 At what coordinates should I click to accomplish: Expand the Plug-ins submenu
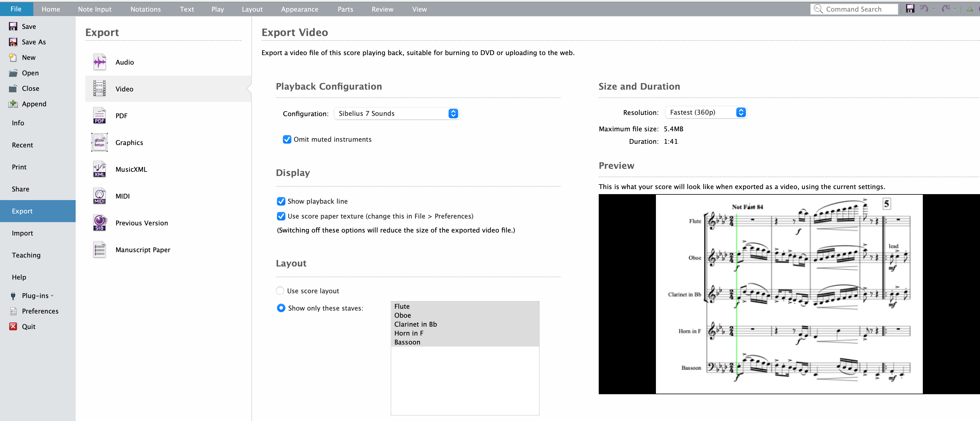click(35, 295)
